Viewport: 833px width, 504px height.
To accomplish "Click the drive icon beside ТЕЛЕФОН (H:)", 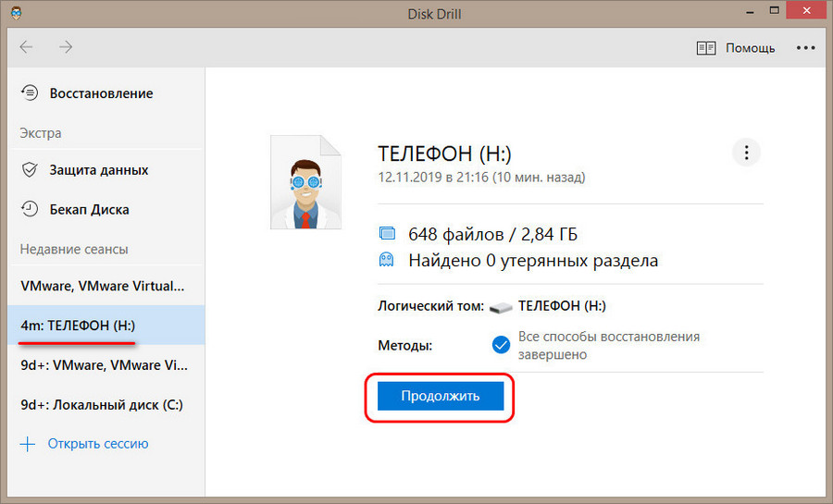I will point(501,307).
